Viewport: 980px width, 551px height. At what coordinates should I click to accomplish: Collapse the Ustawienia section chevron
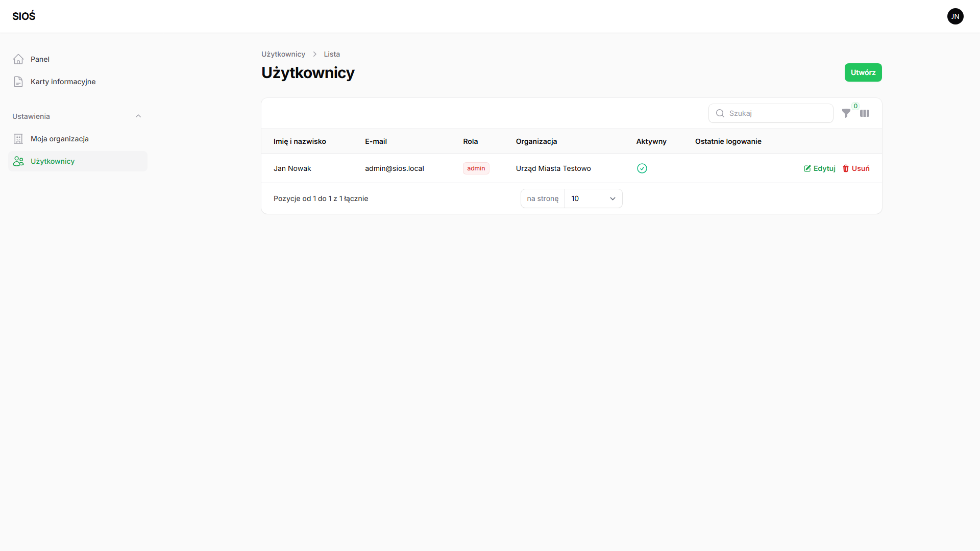click(138, 116)
